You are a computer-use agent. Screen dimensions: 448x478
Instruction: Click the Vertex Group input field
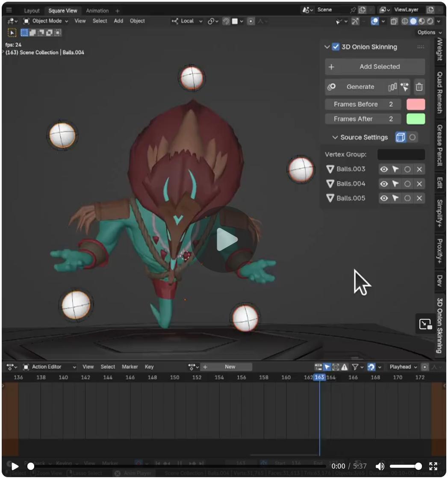[x=401, y=154]
